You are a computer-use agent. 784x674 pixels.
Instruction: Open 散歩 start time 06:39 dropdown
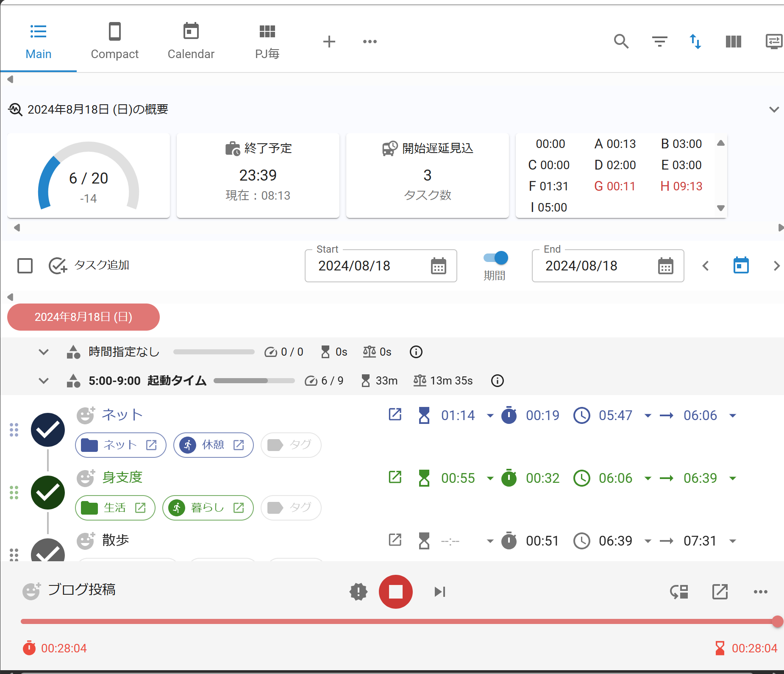[x=648, y=541]
